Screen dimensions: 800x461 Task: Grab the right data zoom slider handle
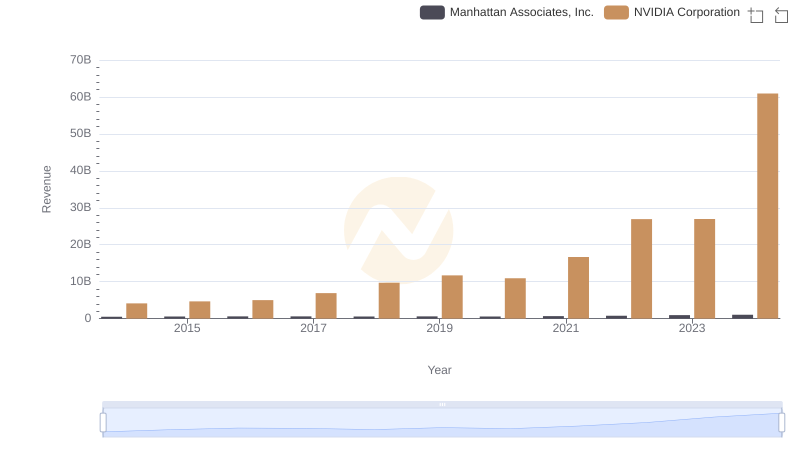781,423
